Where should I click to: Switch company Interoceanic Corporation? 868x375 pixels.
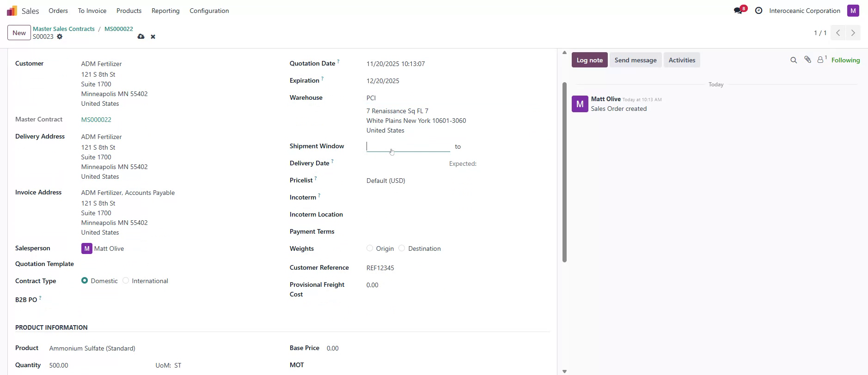[x=805, y=11]
